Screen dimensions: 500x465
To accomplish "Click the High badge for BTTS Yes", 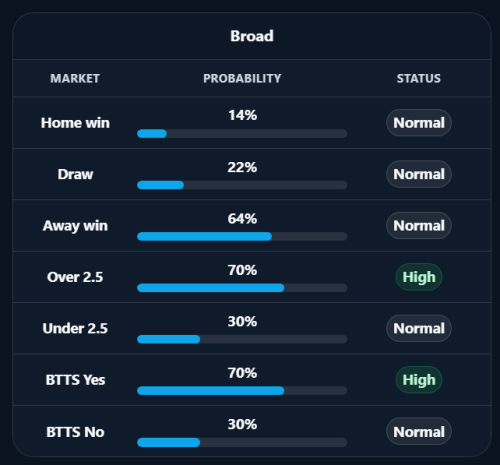I will click(x=419, y=380).
